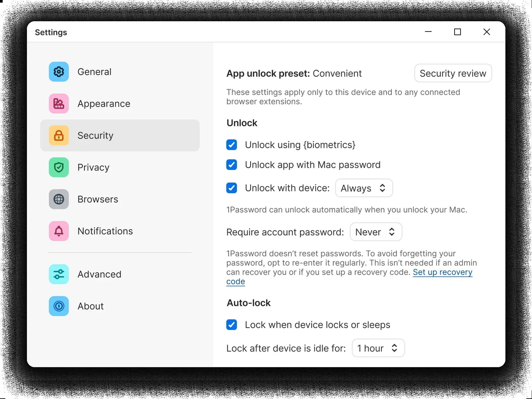
Task: Open the Set up recovery code link
Action: (x=442, y=272)
